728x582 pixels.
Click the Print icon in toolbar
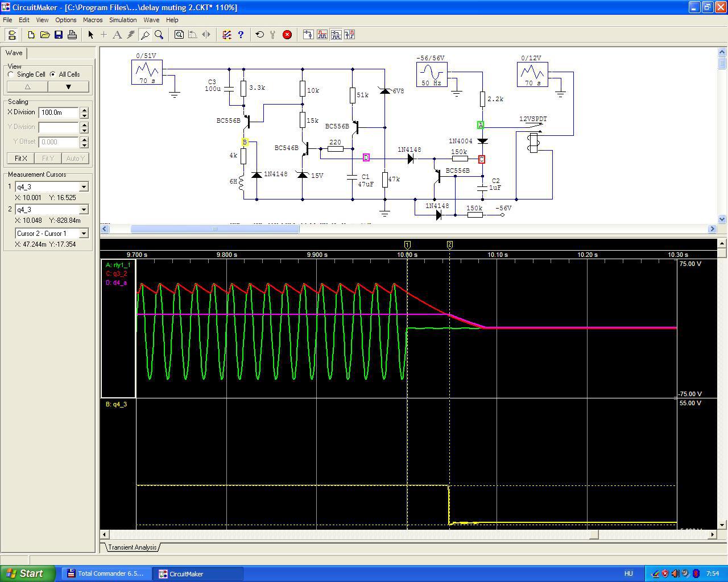click(x=72, y=35)
